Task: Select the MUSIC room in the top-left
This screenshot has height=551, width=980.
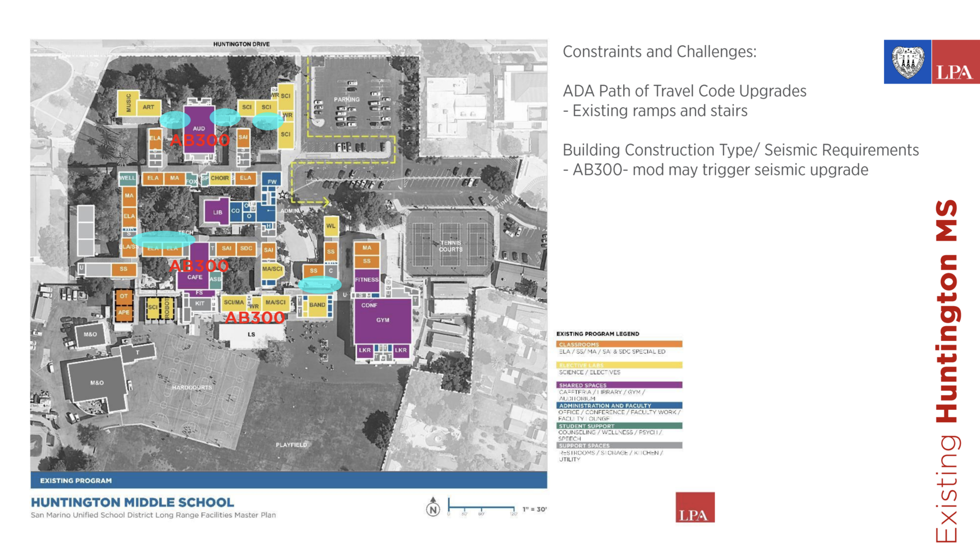Action: 129,103
